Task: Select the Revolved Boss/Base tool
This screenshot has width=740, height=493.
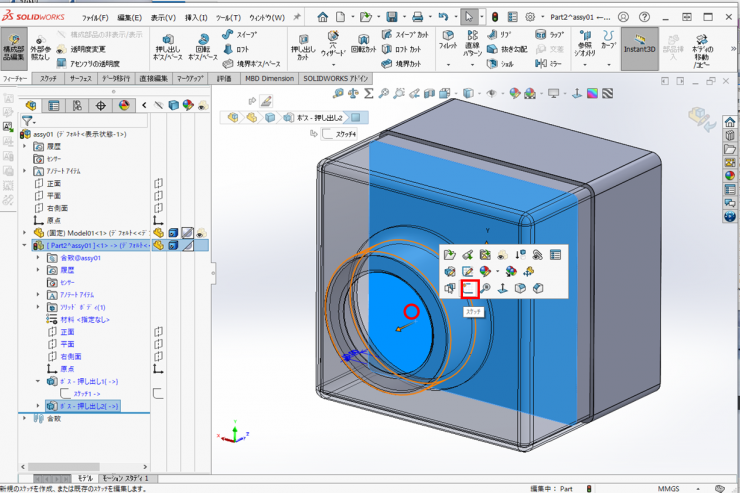Action: (203, 46)
